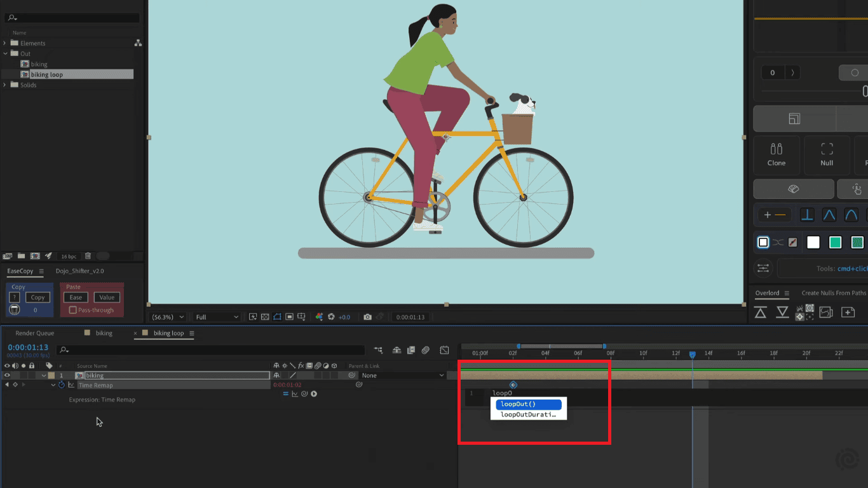868x488 pixels.
Task: Open the Full resolution dropdown
Action: pyautogui.click(x=217, y=316)
